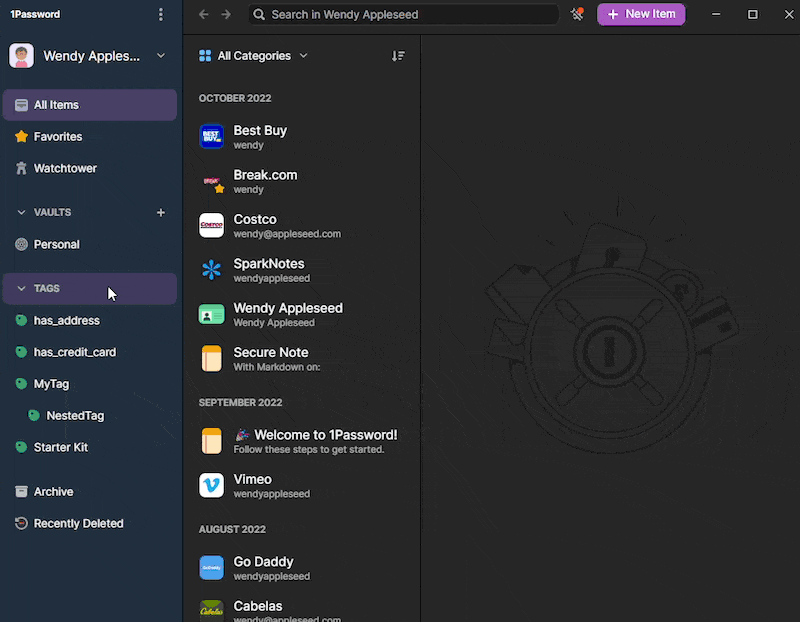Viewport: 800px width, 622px height.
Task: Open the Personal vault
Action: click(56, 244)
